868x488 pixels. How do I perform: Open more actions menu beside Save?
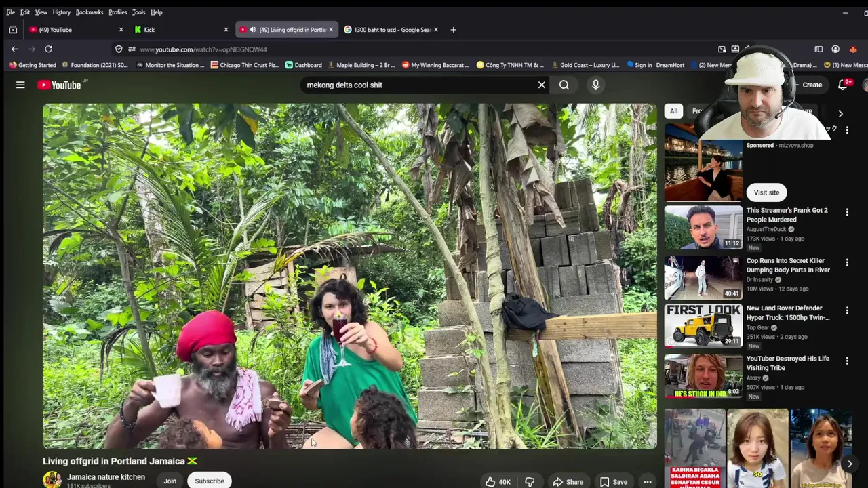[648, 482]
